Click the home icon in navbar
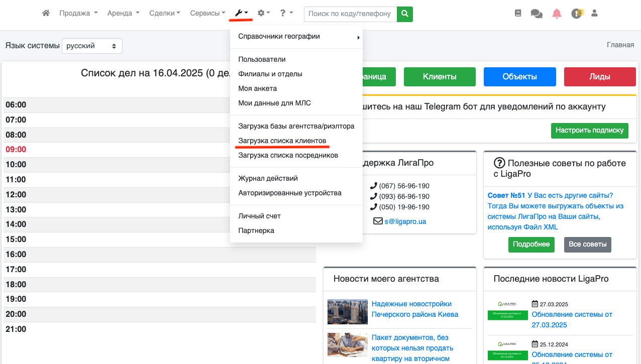The width and height of the screenshot is (641, 364). pos(46,14)
